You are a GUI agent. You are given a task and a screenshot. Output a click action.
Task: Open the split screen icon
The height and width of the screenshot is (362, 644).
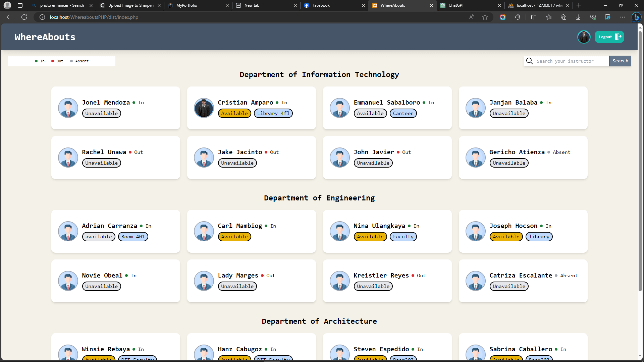pyautogui.click(x=534, y=17)
